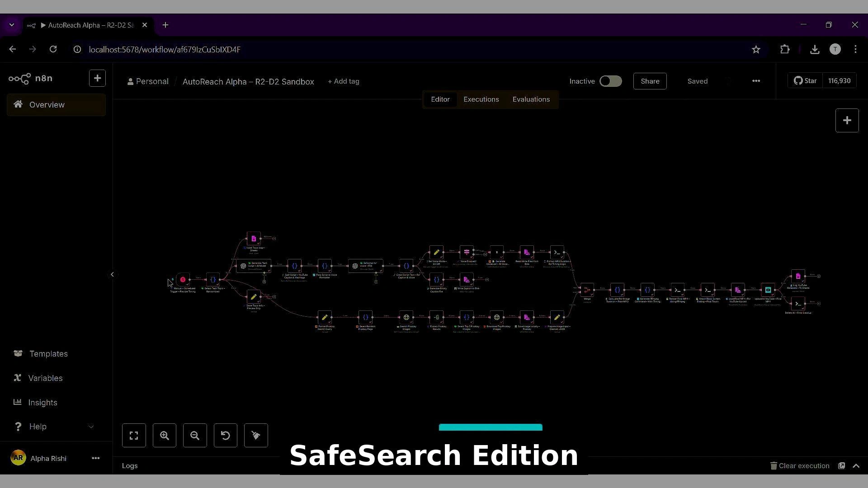Viewport: 868px width, 488px height.
Task: Click the tidy up nodes icon
Action: click(256, 436)
